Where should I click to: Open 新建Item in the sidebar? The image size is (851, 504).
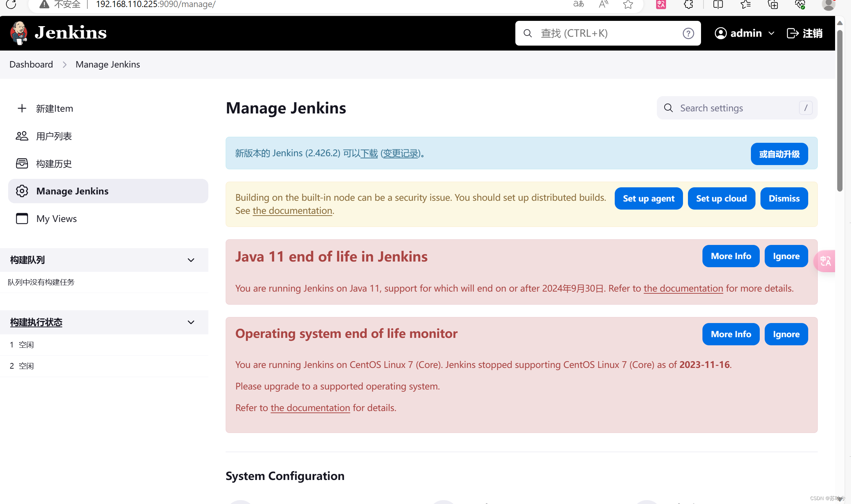tap(54, 109)
